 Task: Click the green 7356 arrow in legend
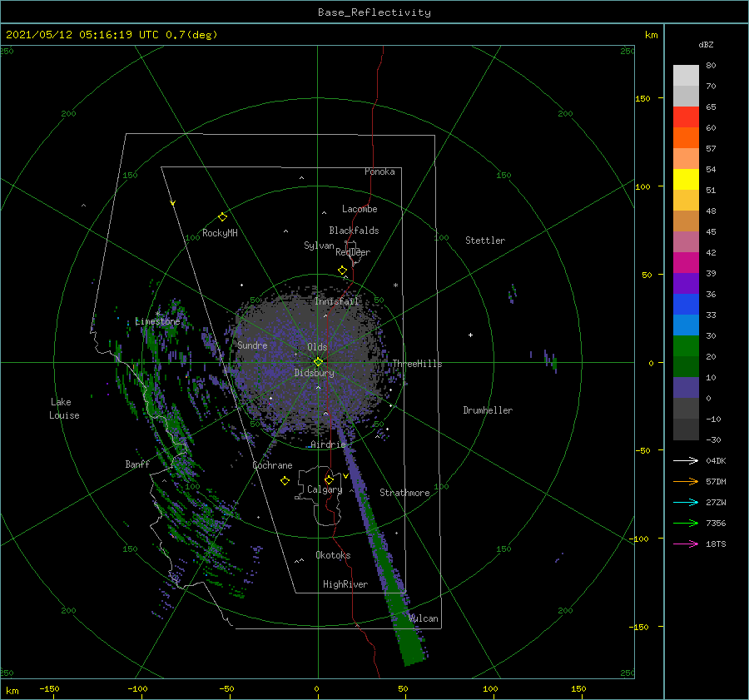click(x=686, y=524)
